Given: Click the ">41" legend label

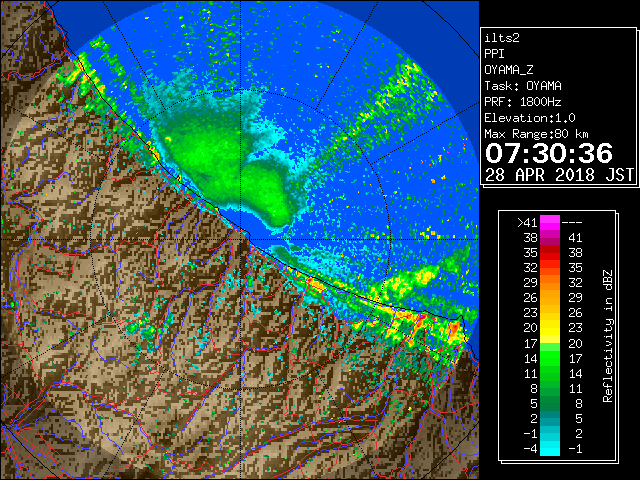Looking at the screenshot, I should [x=527, y=223].
